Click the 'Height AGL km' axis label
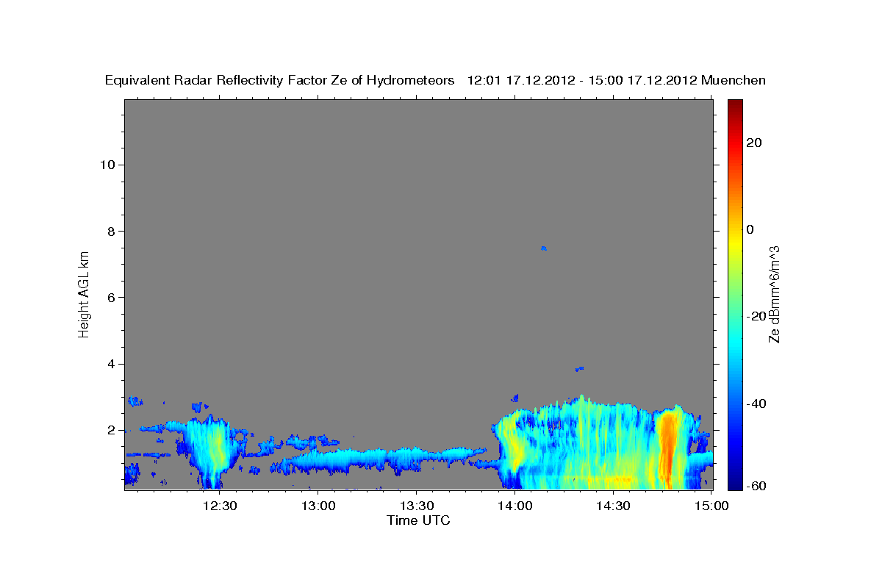882x588 pixels. coord(85,293)
